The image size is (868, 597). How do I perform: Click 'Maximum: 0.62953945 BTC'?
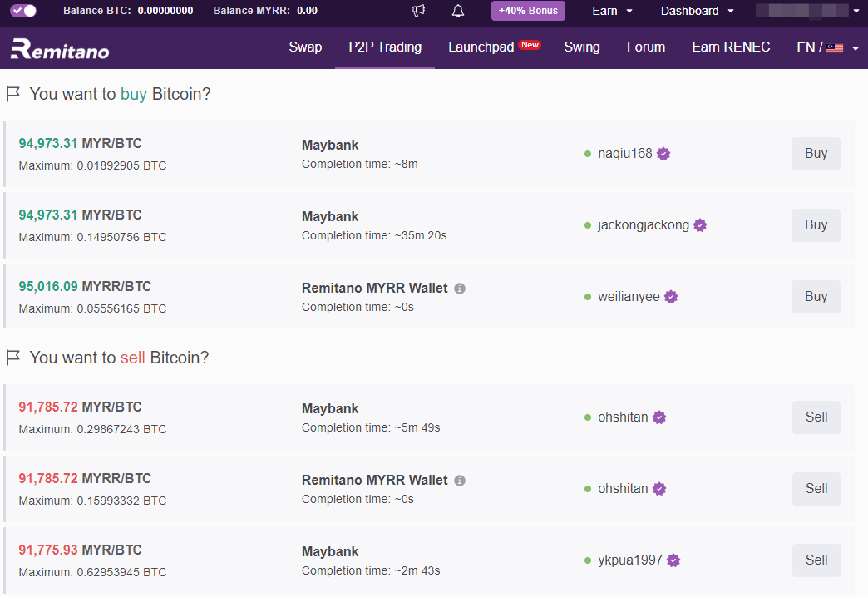point(92,572)
